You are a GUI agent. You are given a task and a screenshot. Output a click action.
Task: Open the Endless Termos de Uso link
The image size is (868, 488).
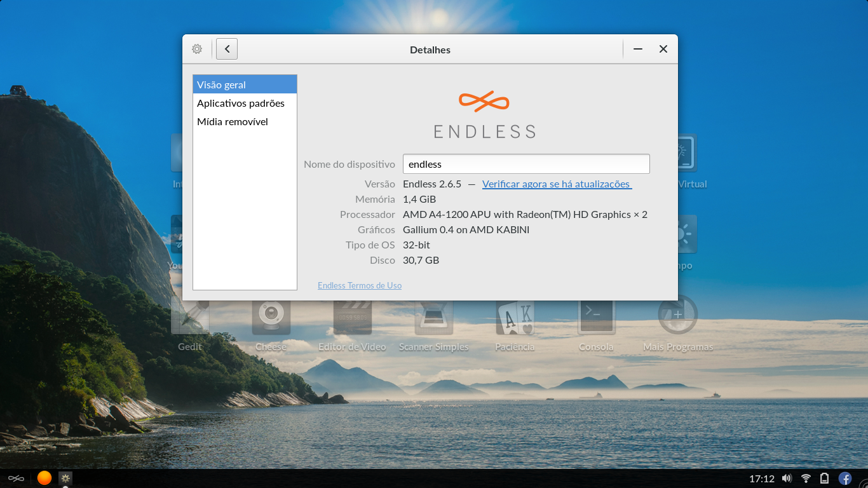tap(360, 286)
